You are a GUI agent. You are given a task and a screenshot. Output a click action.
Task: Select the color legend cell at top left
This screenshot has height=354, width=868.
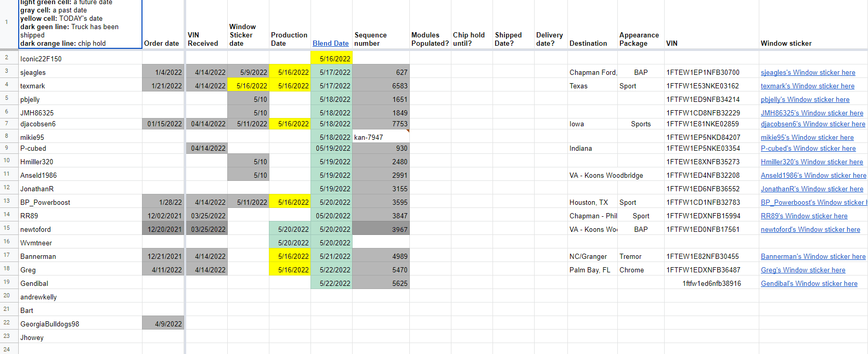coord(80,23)
